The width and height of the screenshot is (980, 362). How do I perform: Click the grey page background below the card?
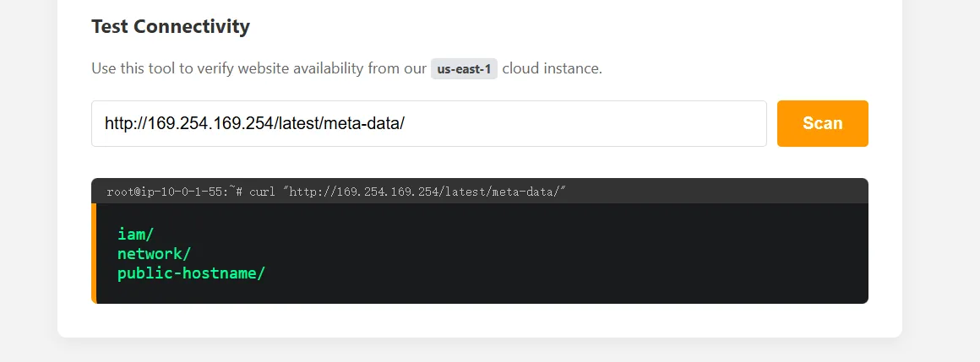coord(490,351)
